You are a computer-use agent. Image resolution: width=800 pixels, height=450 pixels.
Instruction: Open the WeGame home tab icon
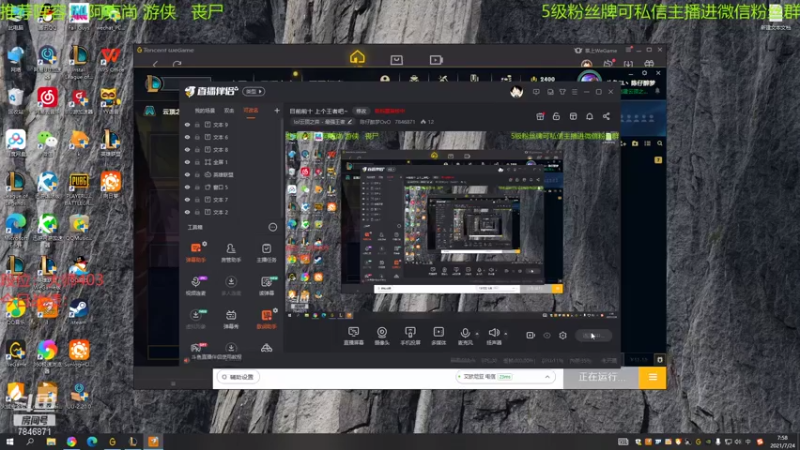click(x=357, y=57)
